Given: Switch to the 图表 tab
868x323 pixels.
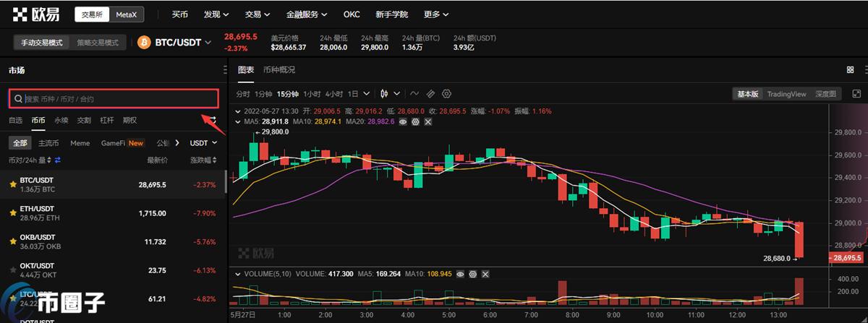Looking at the screenshot, I should tap(246, 70).
